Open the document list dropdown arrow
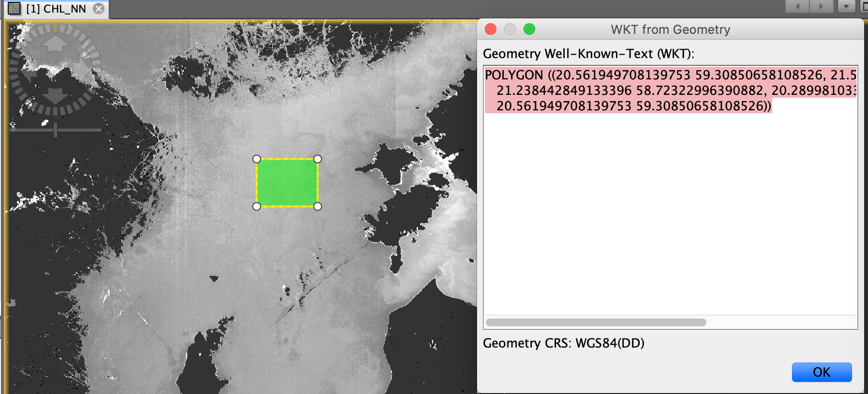 point(846,6)
